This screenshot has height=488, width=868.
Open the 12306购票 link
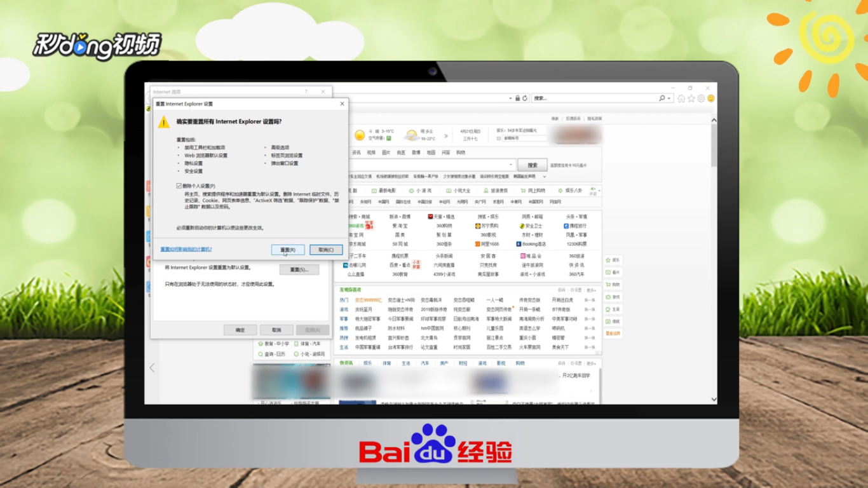[576, 244]
